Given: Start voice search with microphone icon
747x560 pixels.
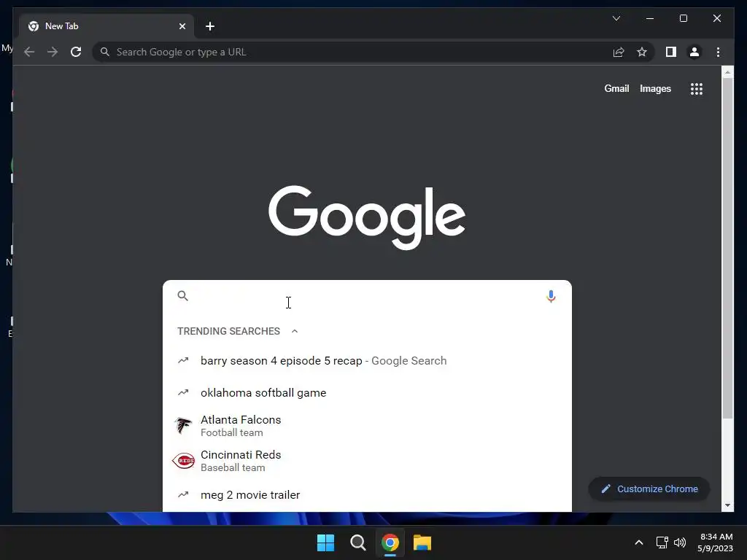Looking at the screenshot, I should (551, 296).
